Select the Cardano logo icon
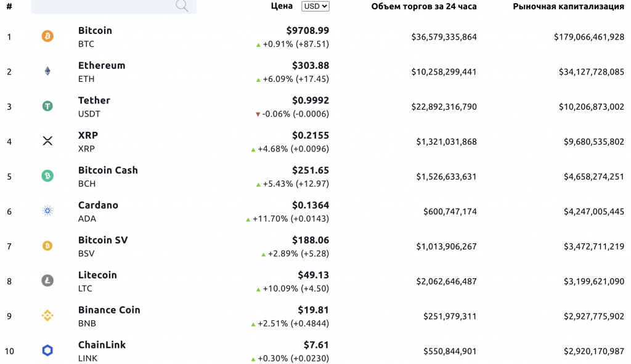This screenshot has height=364, width=631. 47,211
